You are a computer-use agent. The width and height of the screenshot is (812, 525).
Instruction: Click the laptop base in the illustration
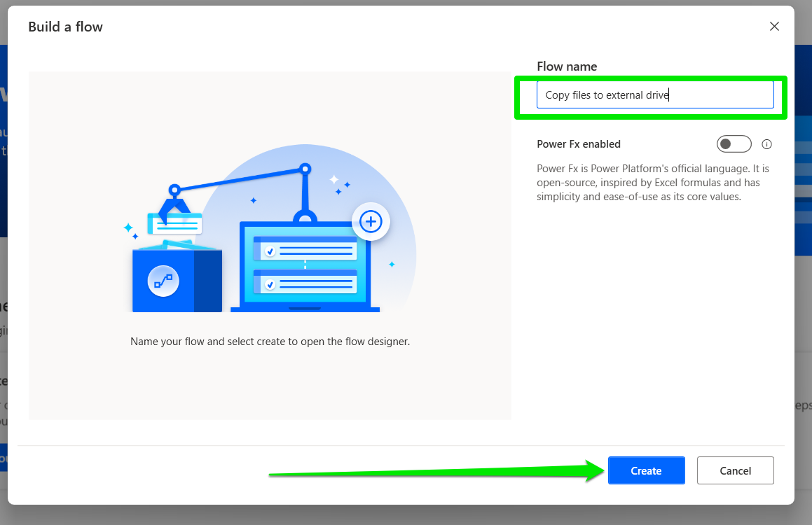pyautogui.click(x=305, y=309)
